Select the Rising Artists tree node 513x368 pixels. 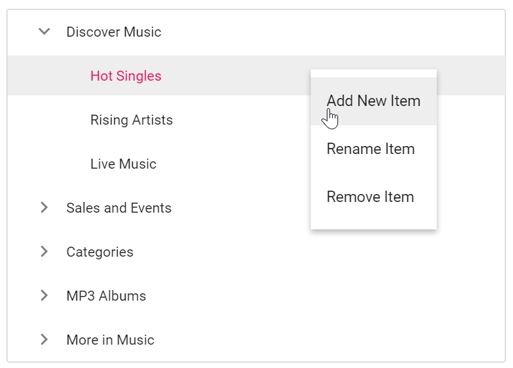(x=131, y=120)
